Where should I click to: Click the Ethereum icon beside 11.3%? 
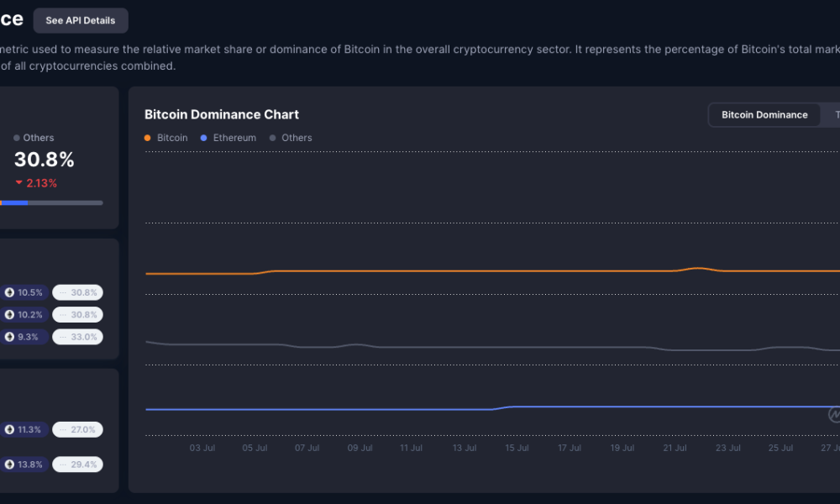click(x=9, y=429)
